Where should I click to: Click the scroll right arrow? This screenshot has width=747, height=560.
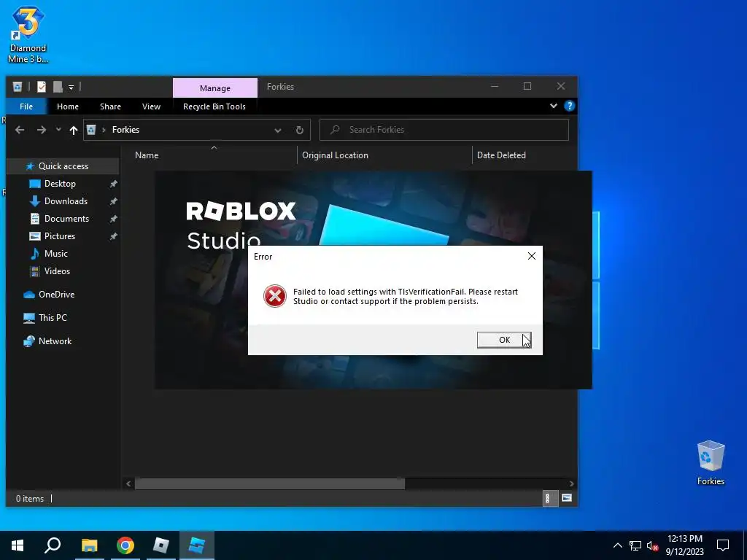pyautogui.click(x=571, y=483)
